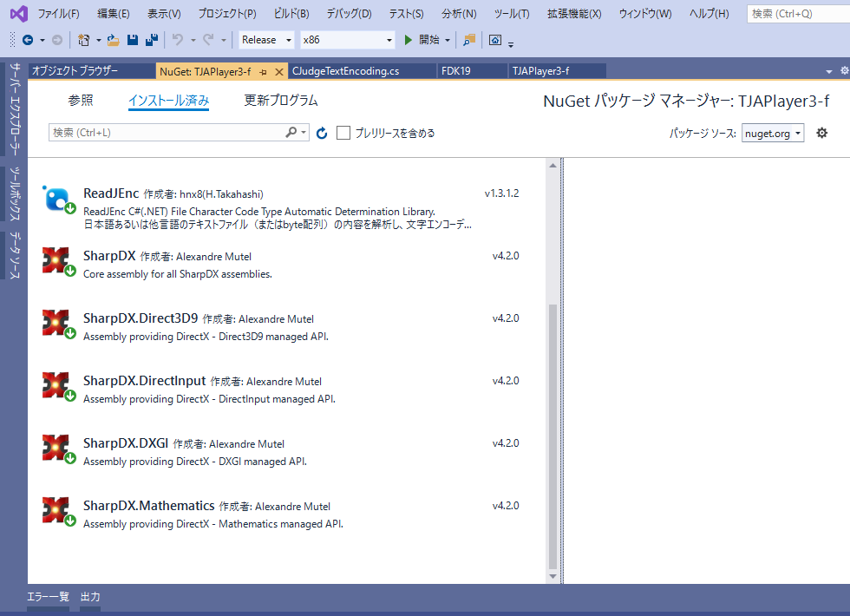This screenshot has height=616, width=850.
Task: Navigate back using the toolbar back arrow
Action: click(26, 39)
